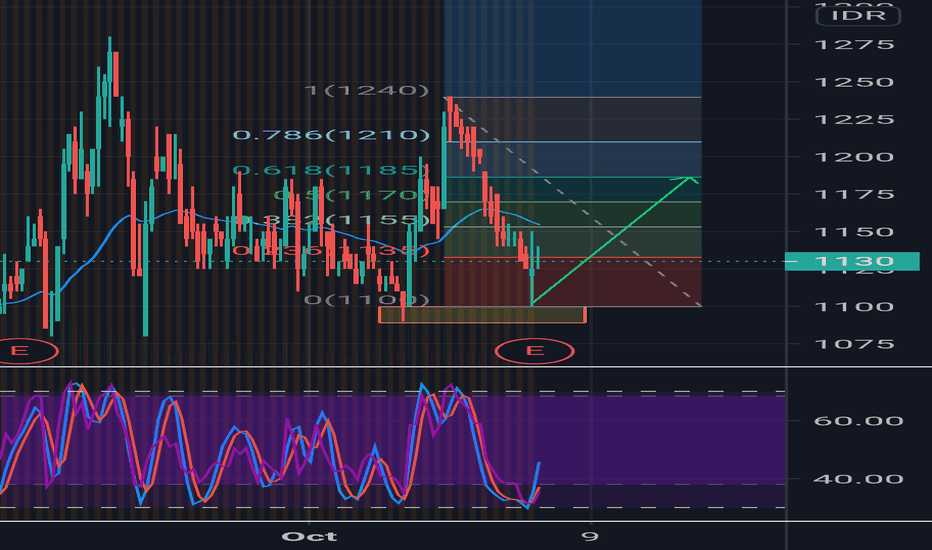
Task: Click the 1225 price axis label
Action: [x=854, y=120]
